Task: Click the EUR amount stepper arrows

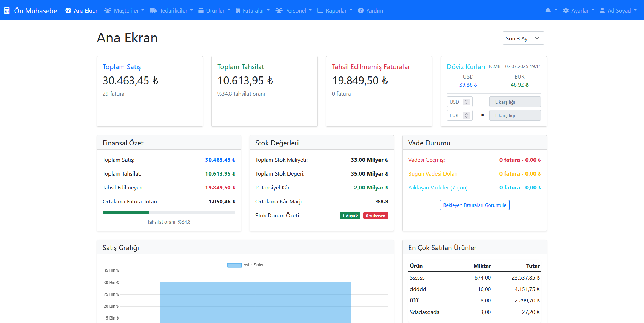Action: click(466, 115)
